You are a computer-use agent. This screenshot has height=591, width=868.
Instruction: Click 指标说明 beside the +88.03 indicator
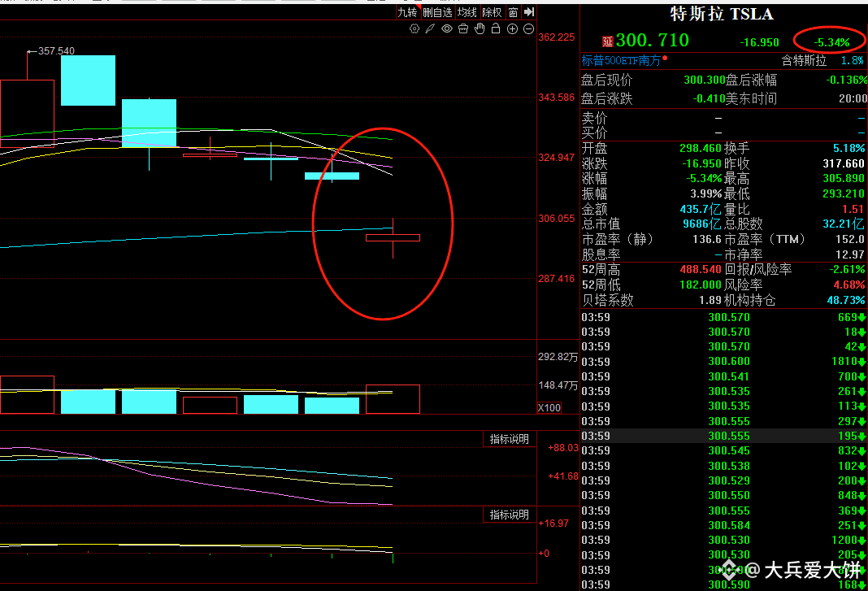pos(510,439)
